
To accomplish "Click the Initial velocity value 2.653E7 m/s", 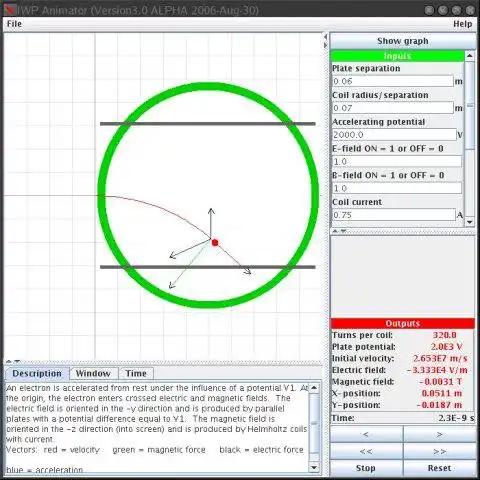I will 440,358.
